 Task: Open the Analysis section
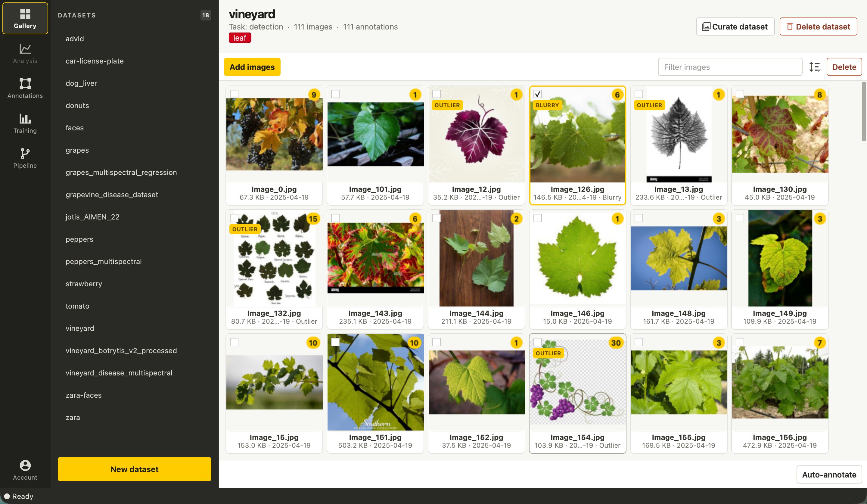pos(25,53)
